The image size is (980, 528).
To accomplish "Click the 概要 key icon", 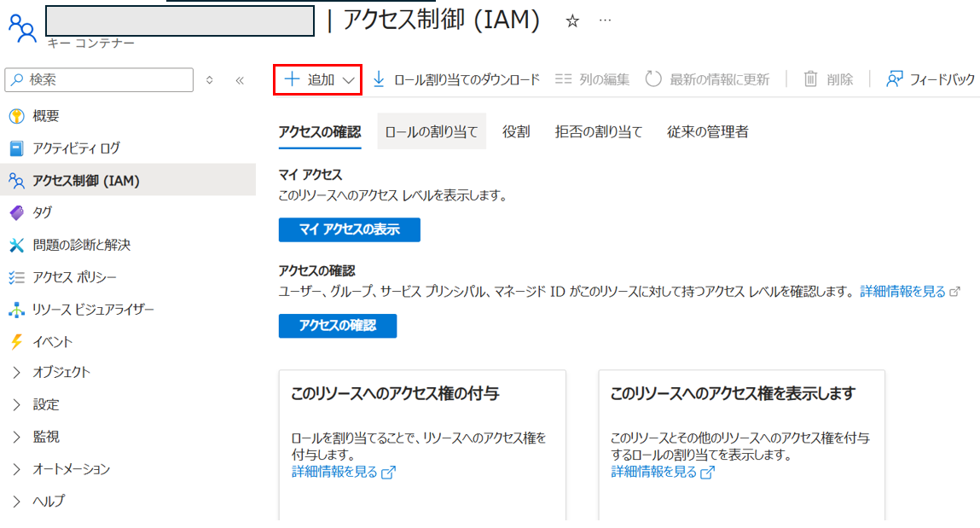I will coord(17,116).
